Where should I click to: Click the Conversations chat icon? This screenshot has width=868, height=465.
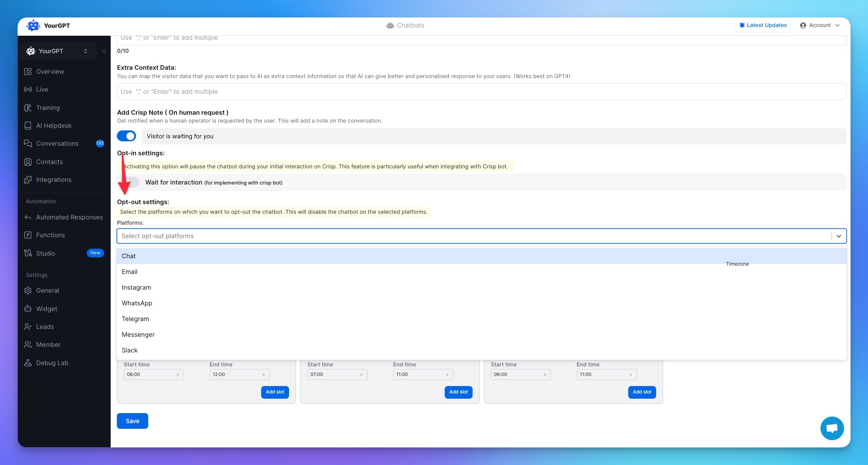(x=28, y=144)
